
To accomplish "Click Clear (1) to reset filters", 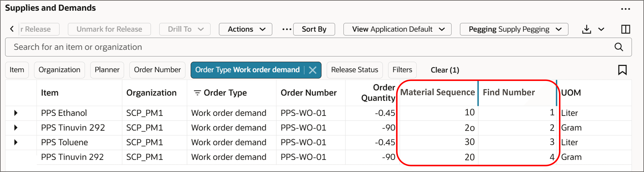I will coord(444,70).
